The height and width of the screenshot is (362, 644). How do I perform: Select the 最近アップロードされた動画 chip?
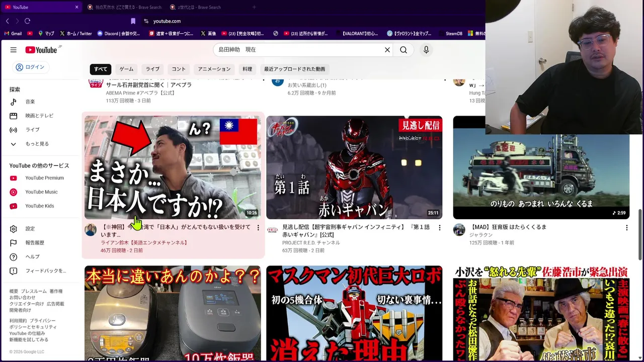pyautogui.click(x=295, y=69)
